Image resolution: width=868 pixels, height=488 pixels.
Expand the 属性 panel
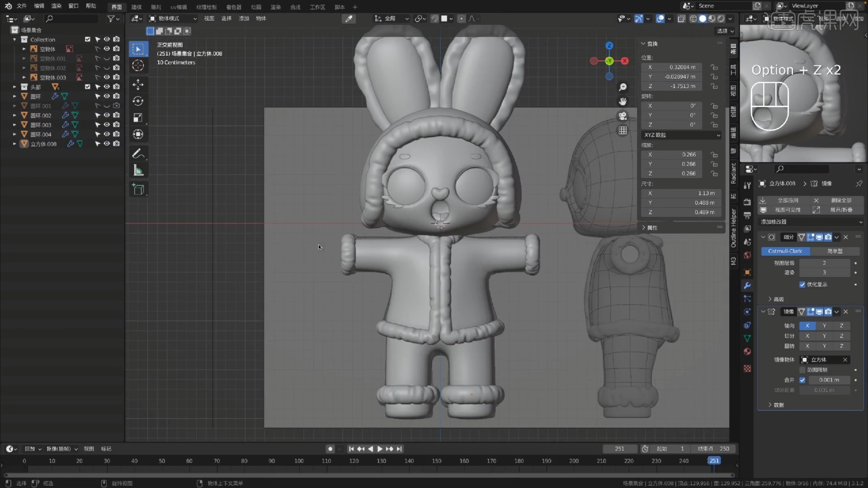pos(649,228)
